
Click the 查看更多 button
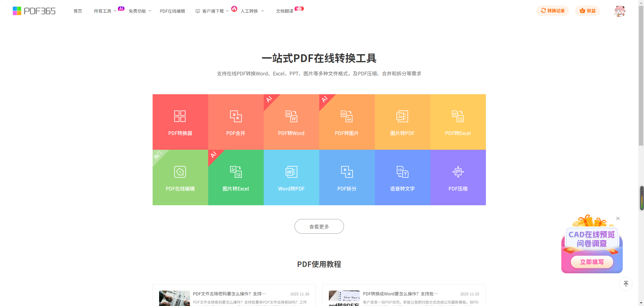click(319, 227)
